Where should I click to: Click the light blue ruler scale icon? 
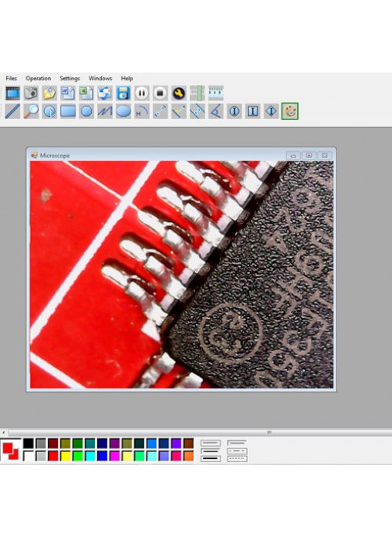click(x=216, y=93)
